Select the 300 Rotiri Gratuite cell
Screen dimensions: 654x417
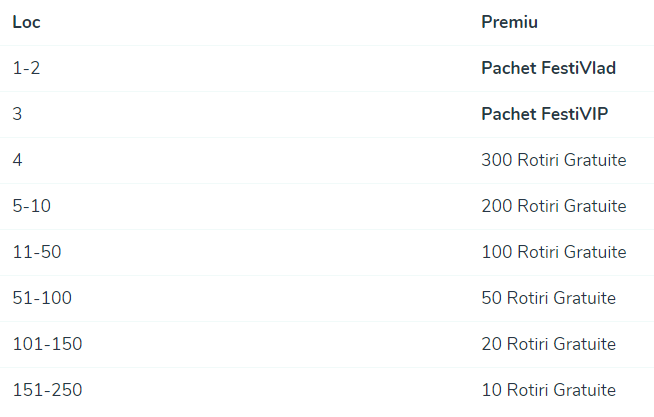tap(554, 160)
